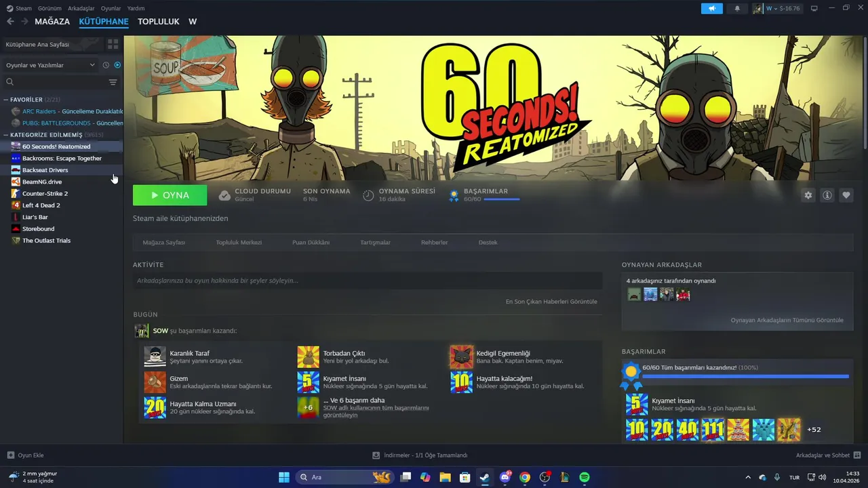Select PUBG: BATTLEGROUNDS in library
This screenshot has width=868, height=488.
pyautogui.click(x=66, y=123)
